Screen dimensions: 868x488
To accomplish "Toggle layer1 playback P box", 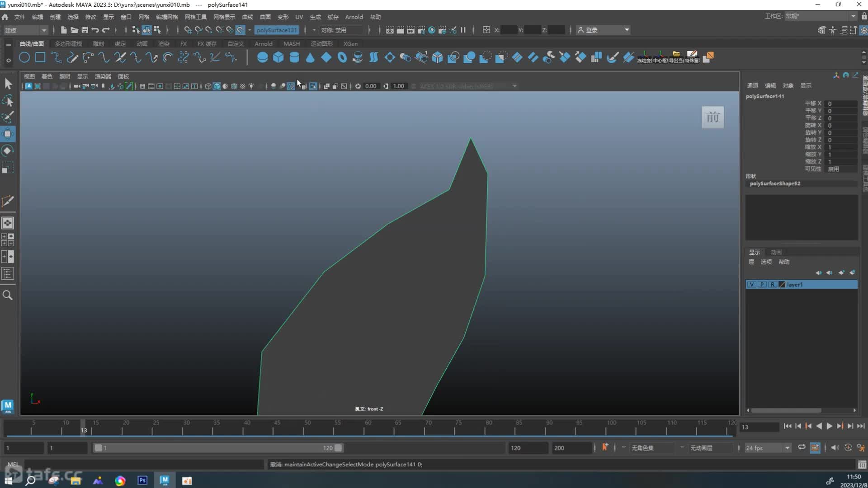I will pos(762,285).
